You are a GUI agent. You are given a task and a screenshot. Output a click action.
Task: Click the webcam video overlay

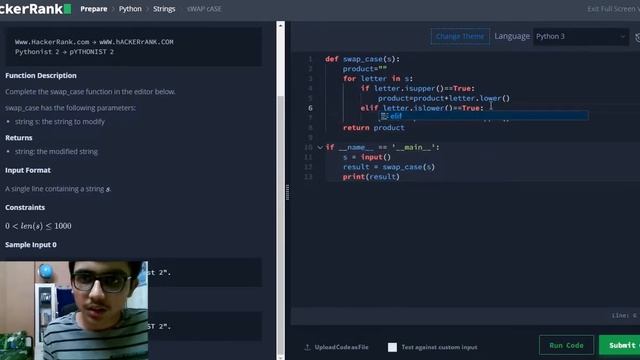coord(74,310)
